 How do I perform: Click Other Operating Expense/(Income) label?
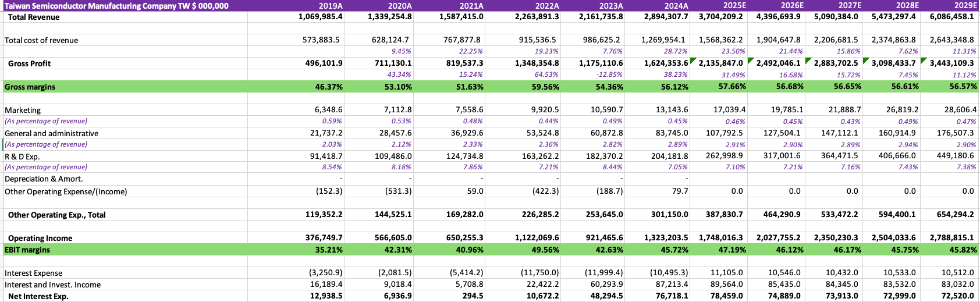[x=66, y=191]
